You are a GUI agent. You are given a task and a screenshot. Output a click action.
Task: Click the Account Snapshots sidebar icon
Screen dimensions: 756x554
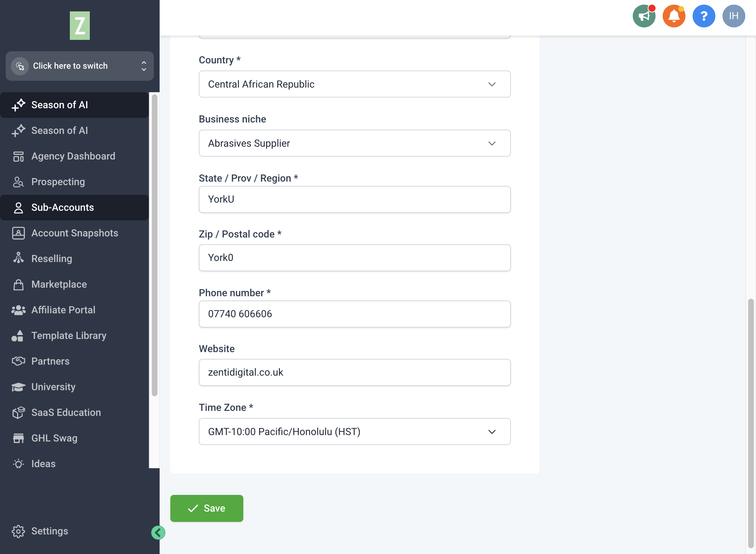18,233
